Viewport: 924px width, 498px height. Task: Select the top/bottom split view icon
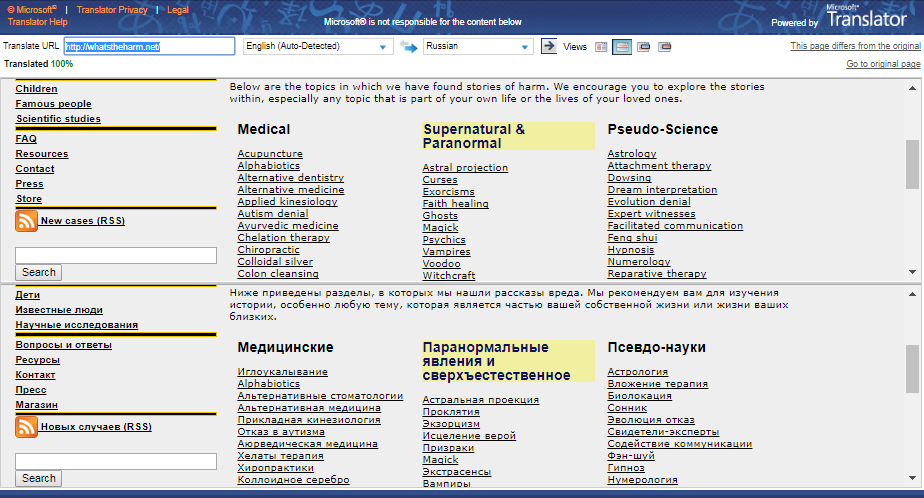[622, 47]
